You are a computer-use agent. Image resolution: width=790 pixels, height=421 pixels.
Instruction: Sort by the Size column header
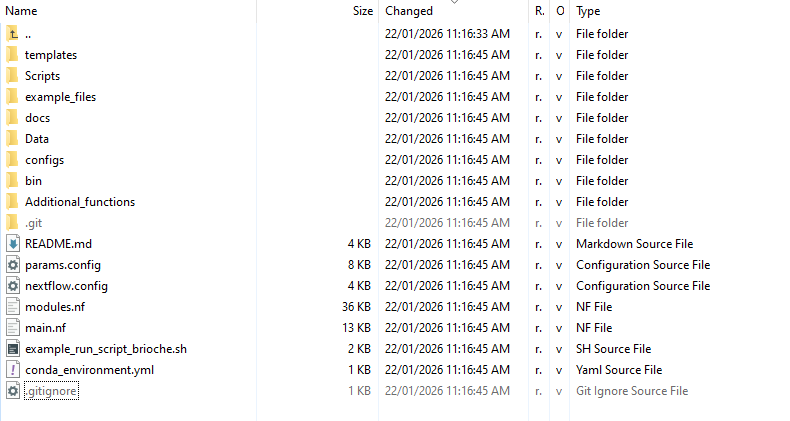tap(362, 11)
